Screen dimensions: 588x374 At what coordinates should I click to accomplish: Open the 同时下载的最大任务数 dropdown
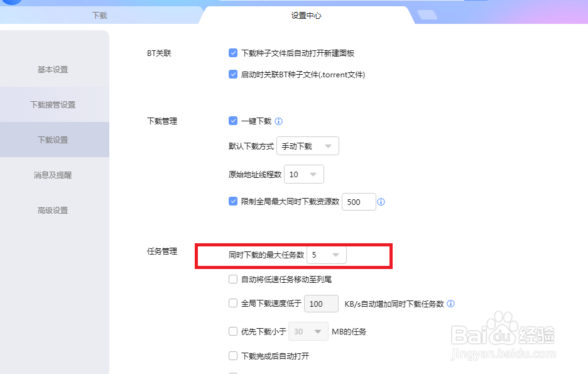tap(326, 255)
